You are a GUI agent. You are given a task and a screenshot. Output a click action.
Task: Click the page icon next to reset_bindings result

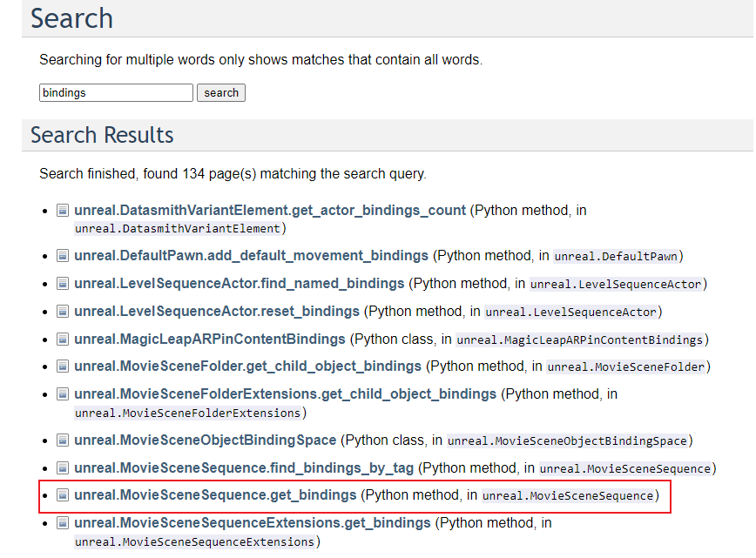(x=63, y=311)
